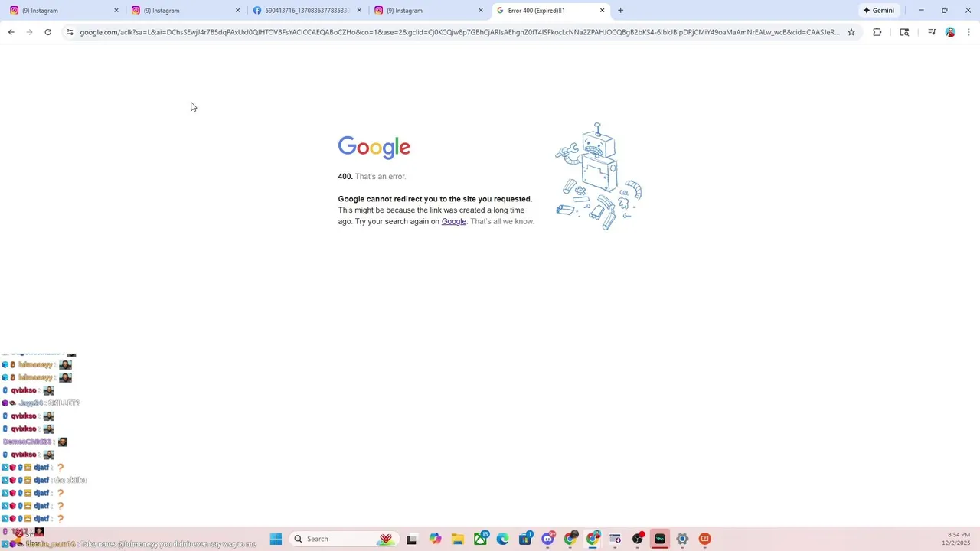The image size is (980, 551).
Task: Open the Chrome profile avatar
Action: pos(950,32)
